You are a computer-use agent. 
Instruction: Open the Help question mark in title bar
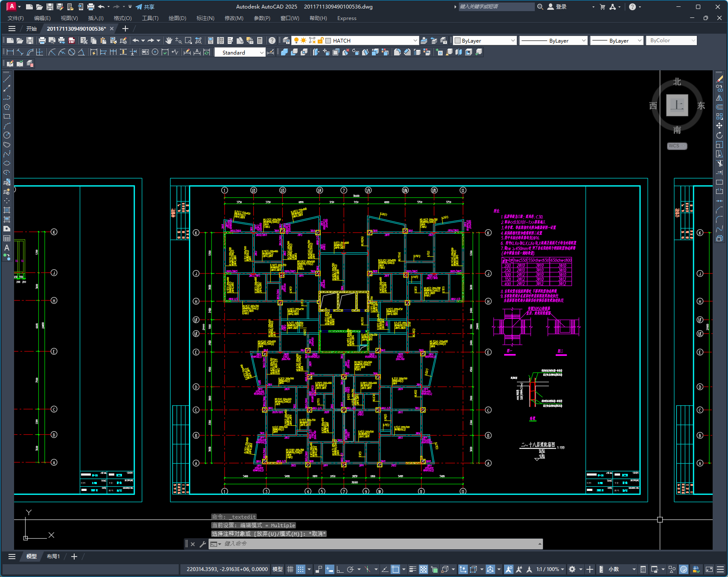632,7
